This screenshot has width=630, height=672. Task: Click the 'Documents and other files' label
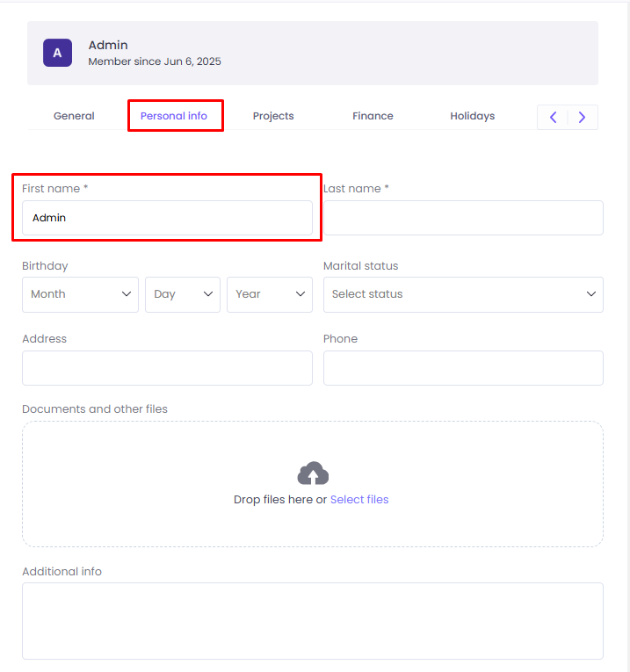(x=95, y=408)
